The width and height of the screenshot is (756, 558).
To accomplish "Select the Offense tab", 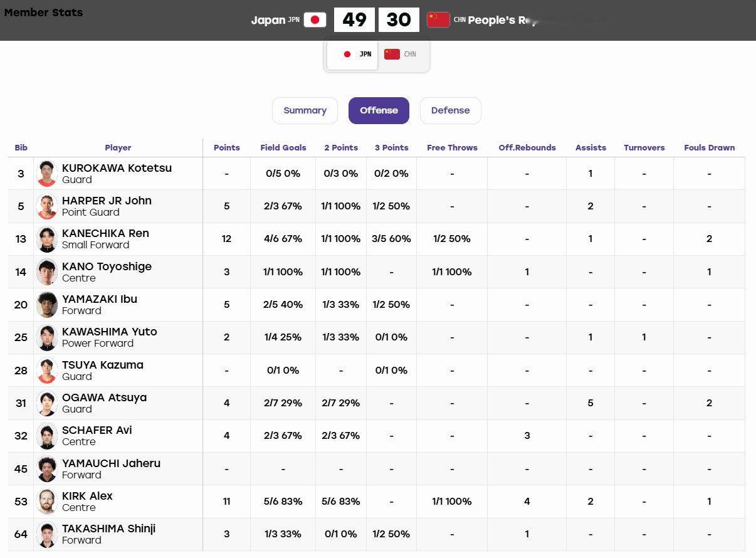I will point(379,110).
